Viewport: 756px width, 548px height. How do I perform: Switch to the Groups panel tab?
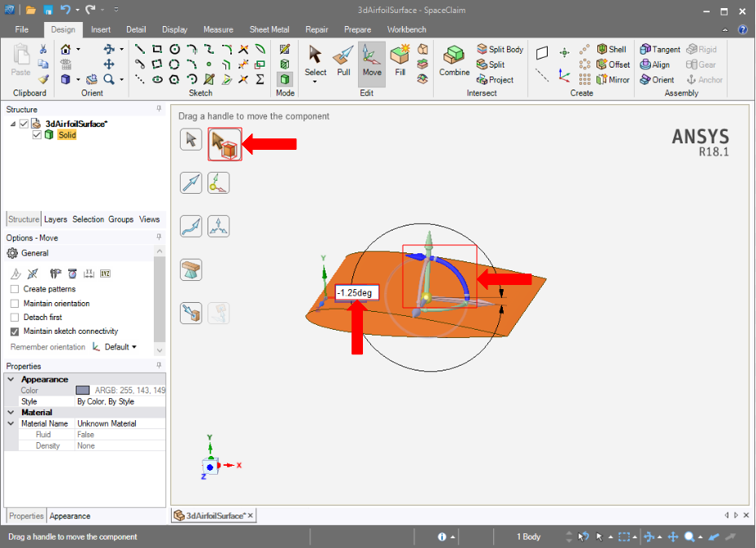(120, 220)
